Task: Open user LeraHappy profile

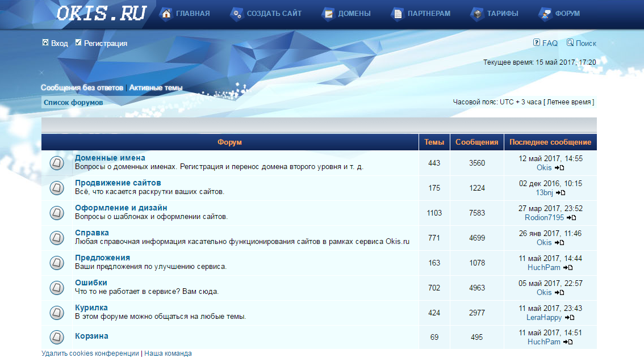Action: coord(544,317)
